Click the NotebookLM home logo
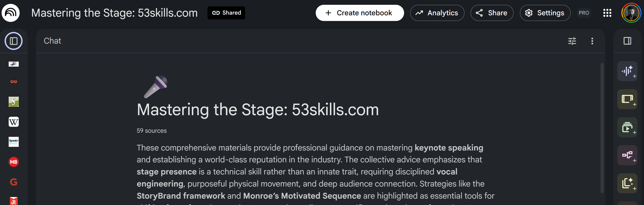The image size is (644, 205). click(11, 13)
